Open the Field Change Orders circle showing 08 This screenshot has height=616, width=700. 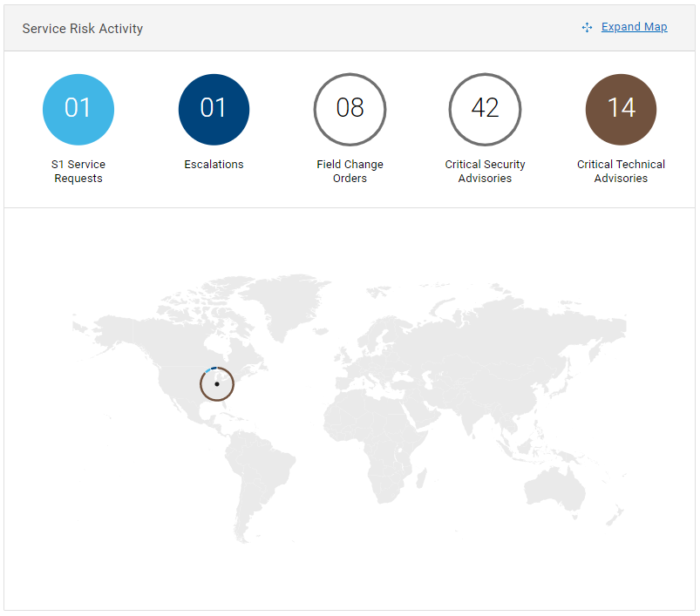[350, 109]
